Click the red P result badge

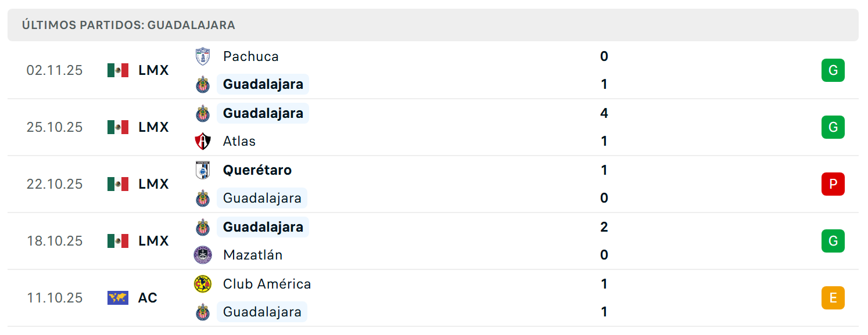[833, 184]
